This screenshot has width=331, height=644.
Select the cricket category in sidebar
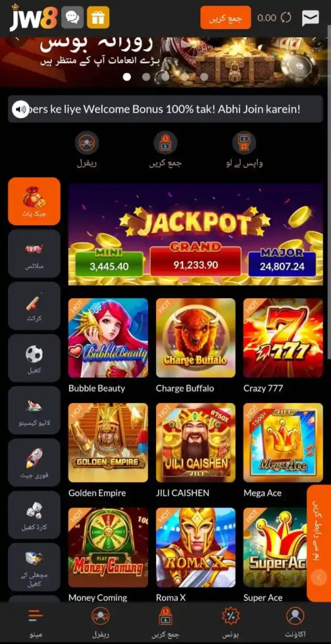pos(34,306)
